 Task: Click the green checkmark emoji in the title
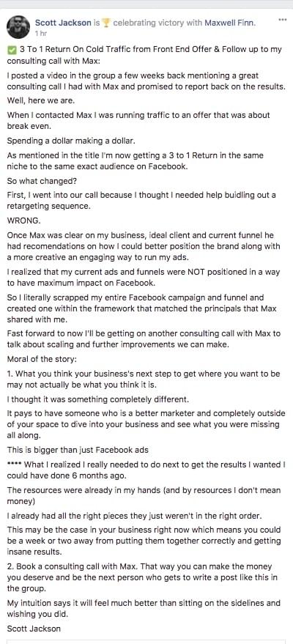[12, 50]
